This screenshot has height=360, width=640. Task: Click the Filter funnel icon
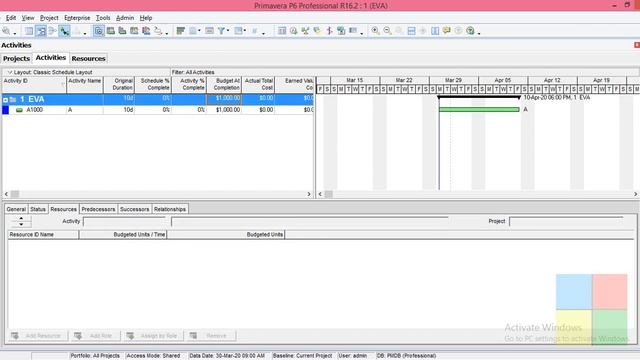coord(221,31)
